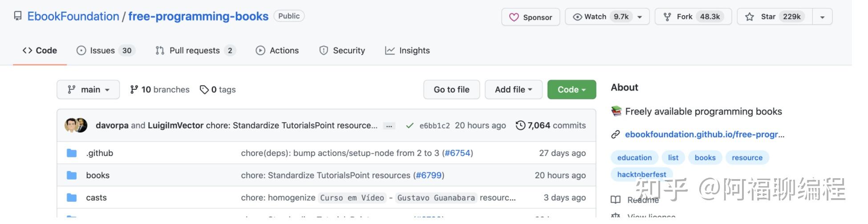Image resolution: width=868 pixels, height=224 pixels.
Task: Open the green Code dropdown
Action: pos(571,90)
